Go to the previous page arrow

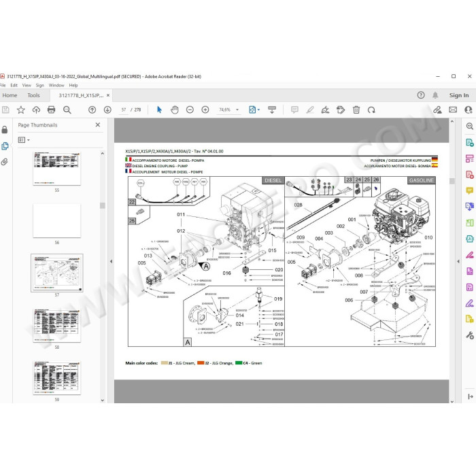(x=92, y=109)
